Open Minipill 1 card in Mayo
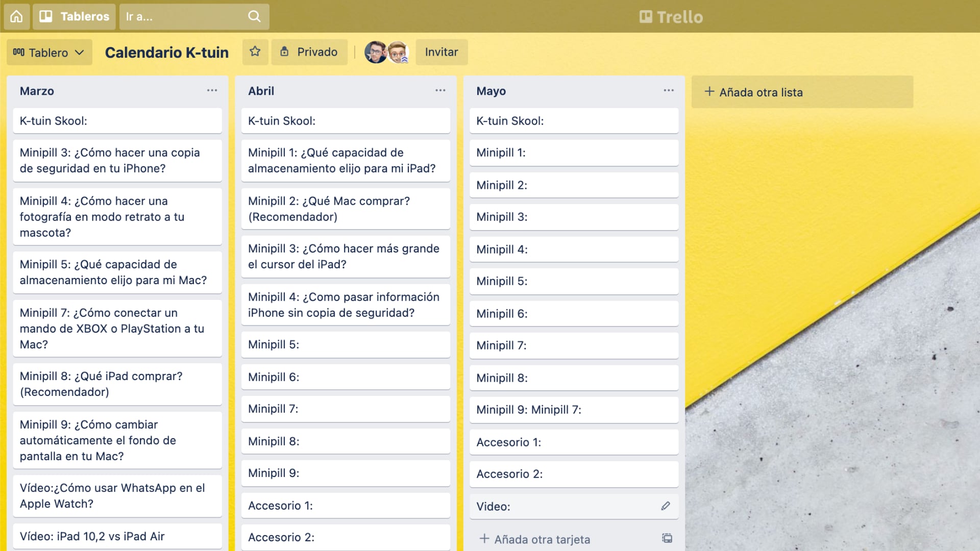 (574, 153)
